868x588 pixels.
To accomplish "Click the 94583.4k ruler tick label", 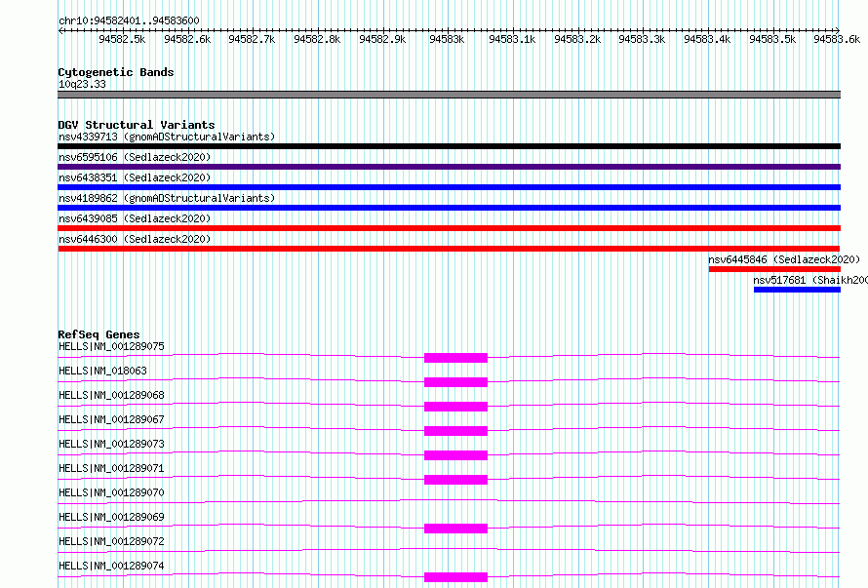I will [x=707, y=39].
